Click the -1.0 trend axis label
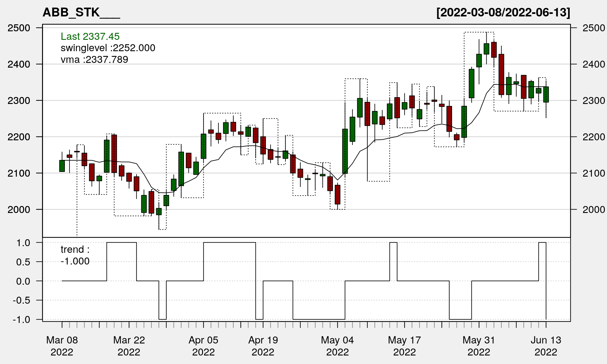This screenshot has width=607, height=364. (21, 319)
